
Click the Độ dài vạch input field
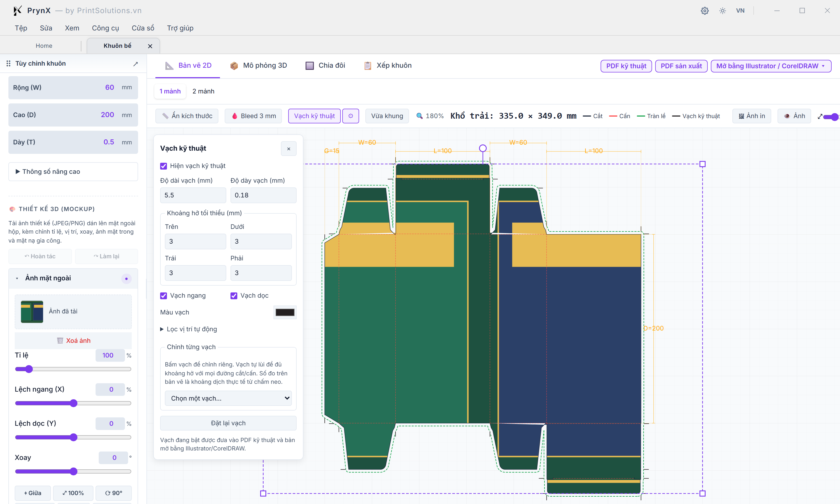(x=193, y=195)
